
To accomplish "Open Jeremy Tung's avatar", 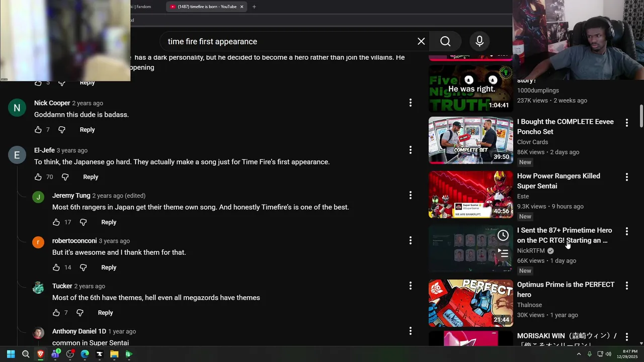I will 38,198.
